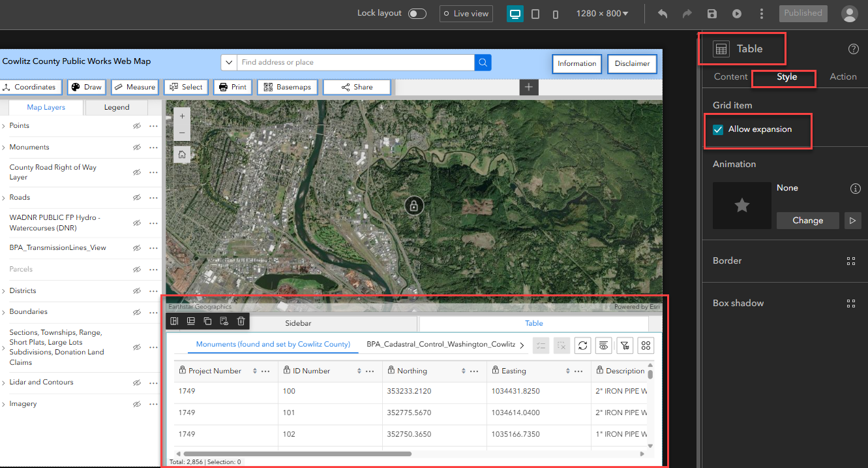This screenshot has width=868, height=468.
Task: Switch to the Content tab in right panel
Action: tap(730, 76)
